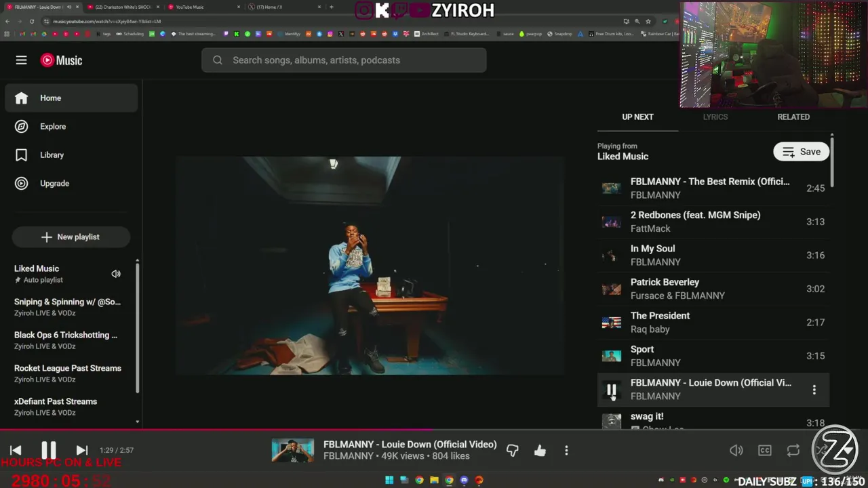Create a new playlist
868x488 pixels.
pos(71,237)
